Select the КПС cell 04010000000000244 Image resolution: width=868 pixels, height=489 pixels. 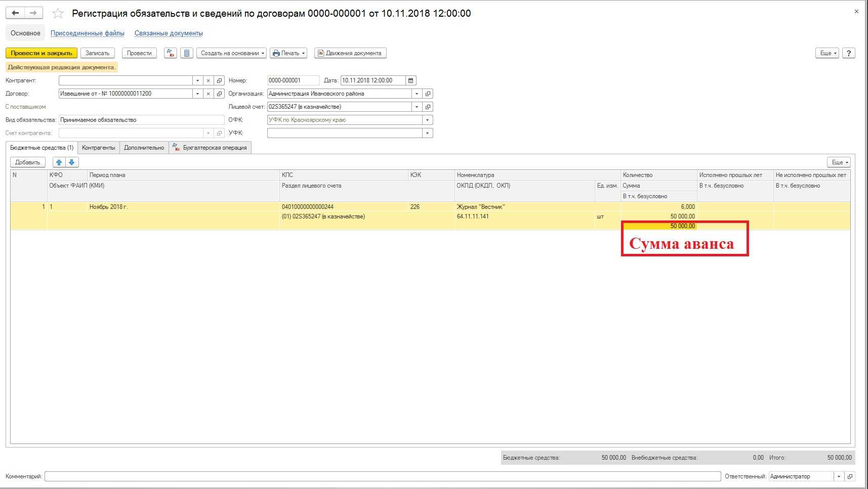[344, 207]
